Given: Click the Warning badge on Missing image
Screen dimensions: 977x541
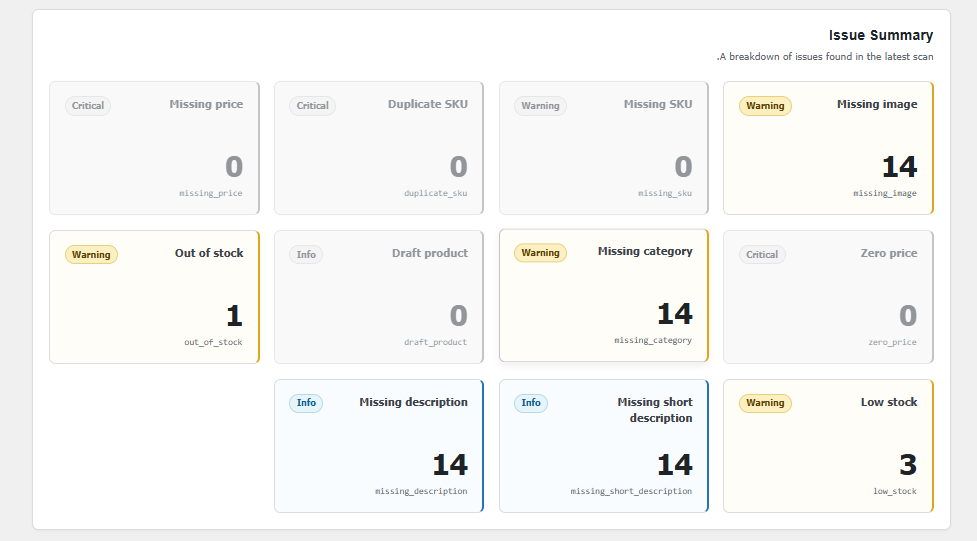Looking at the screenshot, I should (765, 106).
